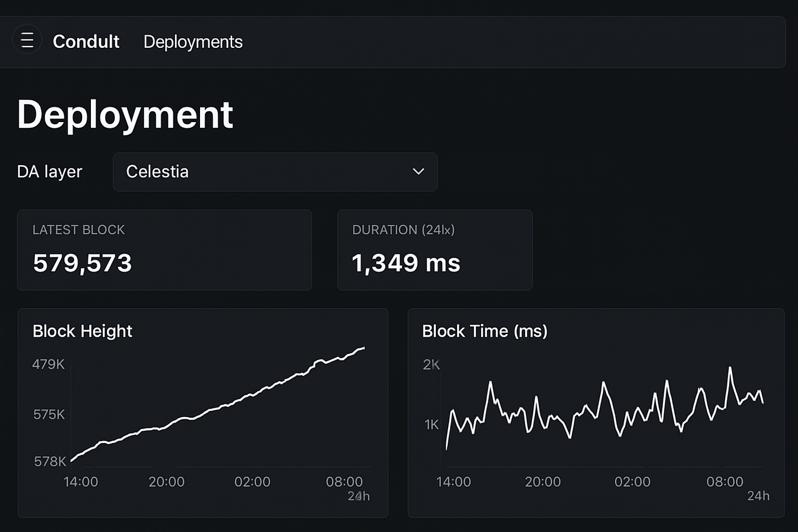Click the 1,349 ms duration value
Viewport: 798px width, 532px height.
pyautogui.click(x=406, y=263)
